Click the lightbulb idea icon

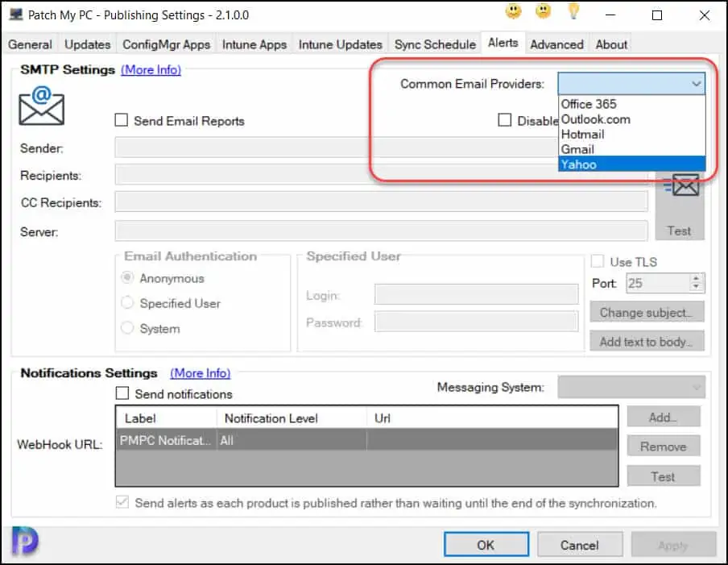pos(574,11)
